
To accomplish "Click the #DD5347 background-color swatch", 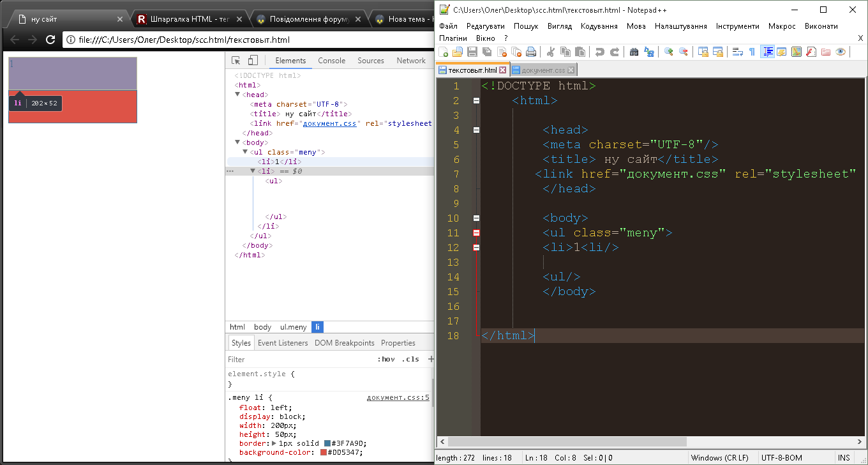I will (x=324, y=453).
